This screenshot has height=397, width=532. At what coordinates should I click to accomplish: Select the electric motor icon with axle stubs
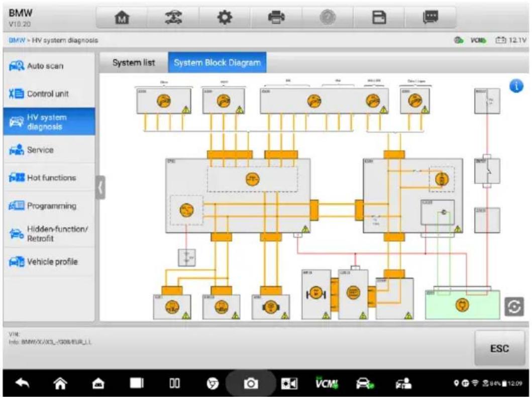tap(316, 293)
